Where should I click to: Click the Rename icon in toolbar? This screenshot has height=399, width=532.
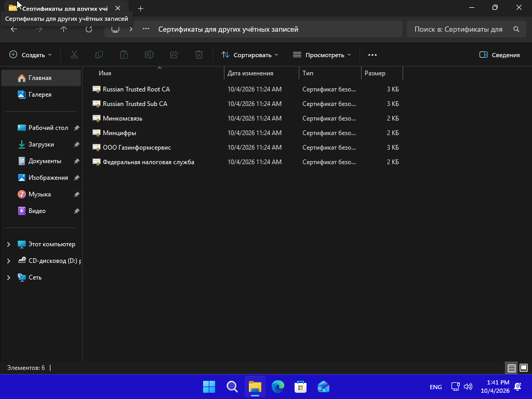pyautogui.click(x=149, y=55)
